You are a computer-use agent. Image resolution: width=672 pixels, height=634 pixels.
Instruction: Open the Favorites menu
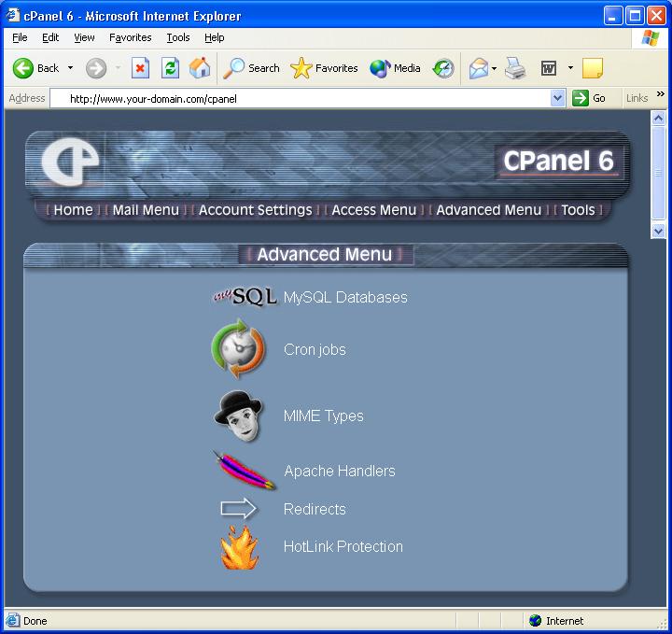(131, 37)
